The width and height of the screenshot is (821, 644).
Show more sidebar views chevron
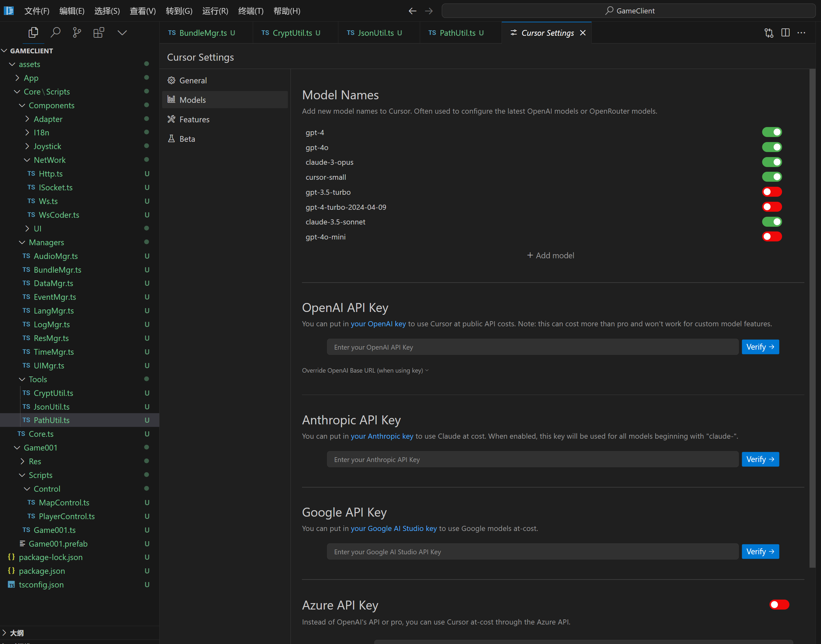[x=122, y=33]
